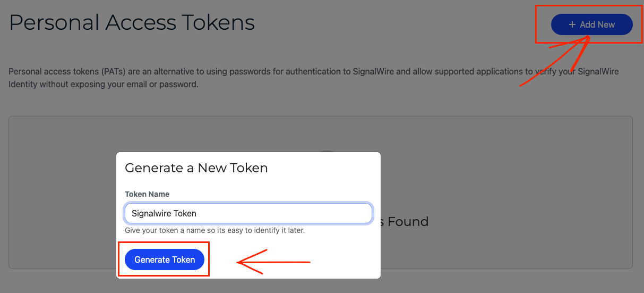Click "Signalwire Token" text inside the input
Screen dimensions: 644x293
(x=164, y=213)
